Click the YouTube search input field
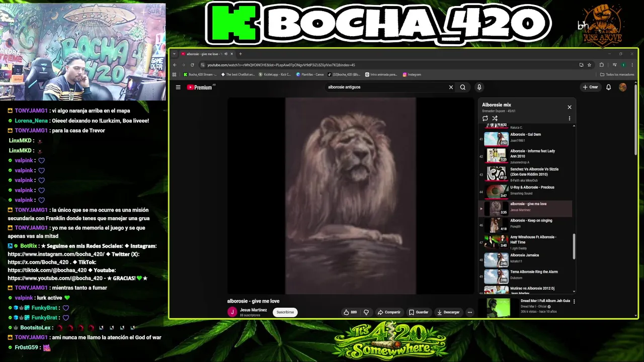The image size is (644, 362). [x=386, y=87]
